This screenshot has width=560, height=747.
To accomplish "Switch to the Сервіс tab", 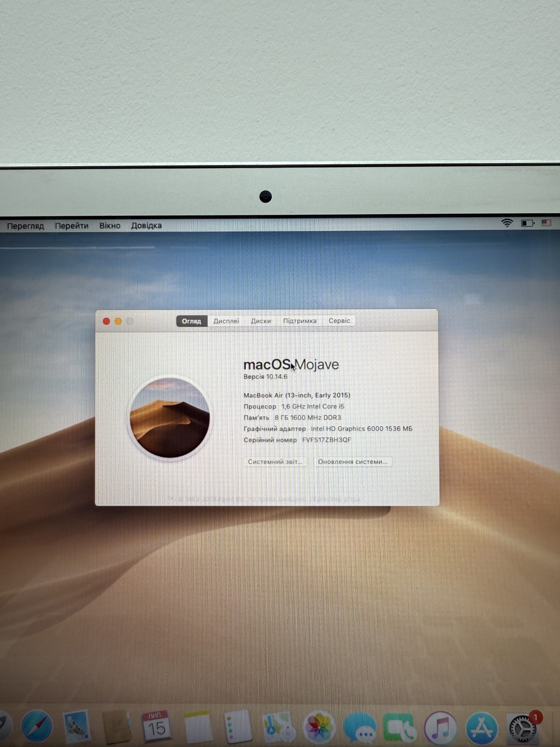I will (339, 321).
